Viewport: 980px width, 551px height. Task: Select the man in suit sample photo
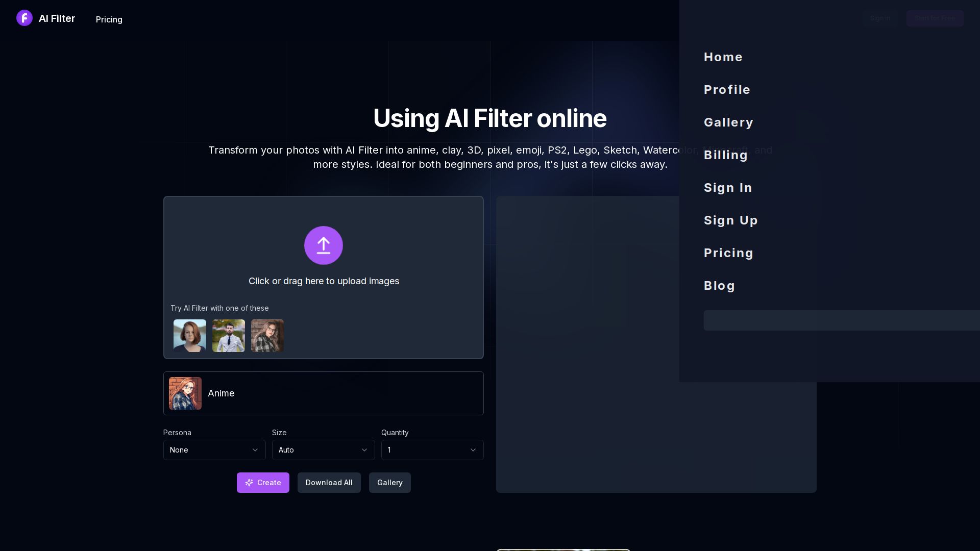click(228, 335)
